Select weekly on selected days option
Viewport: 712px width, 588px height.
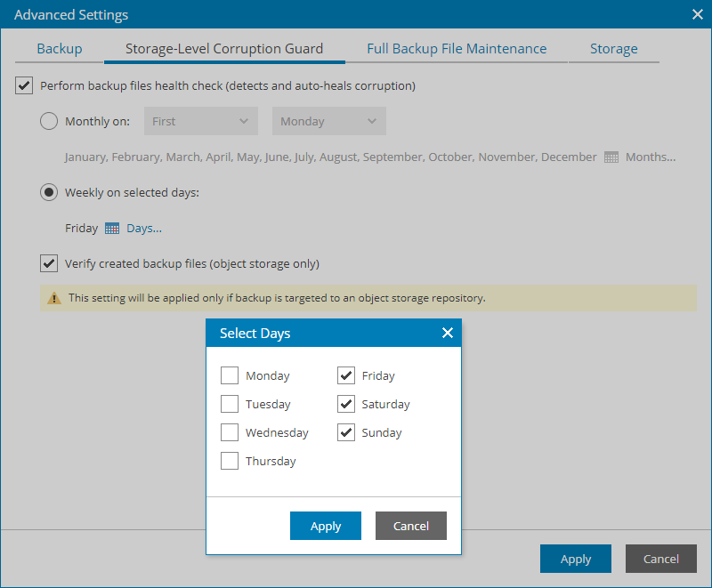click(x=49, y=192)
